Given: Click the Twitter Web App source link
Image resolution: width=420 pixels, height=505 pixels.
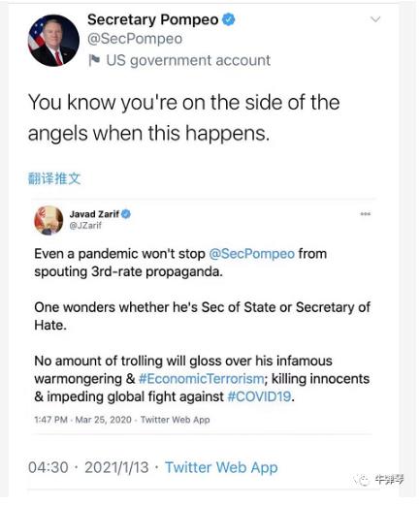Looking at the screenshot, I should tap(221, 467).
